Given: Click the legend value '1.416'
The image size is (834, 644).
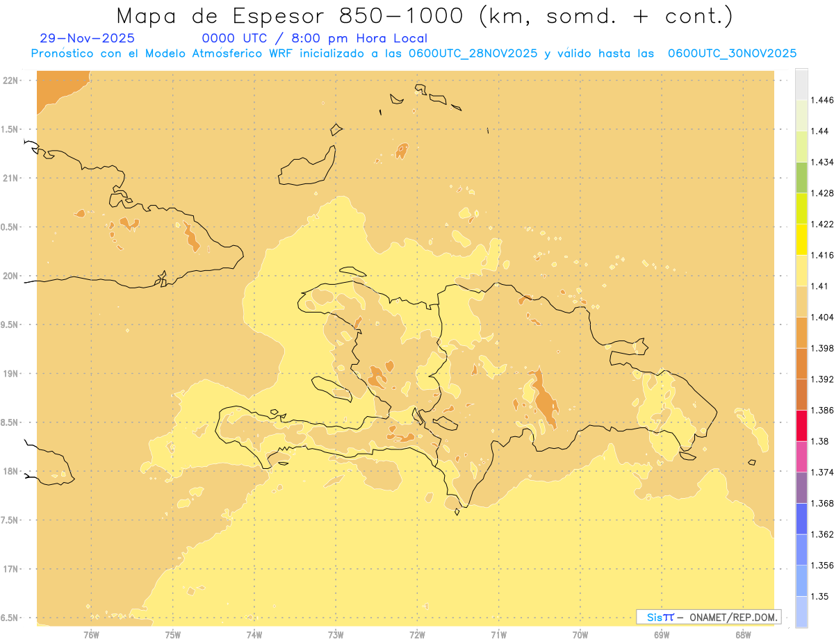Looking at the screenshot, I should (821, 255).
